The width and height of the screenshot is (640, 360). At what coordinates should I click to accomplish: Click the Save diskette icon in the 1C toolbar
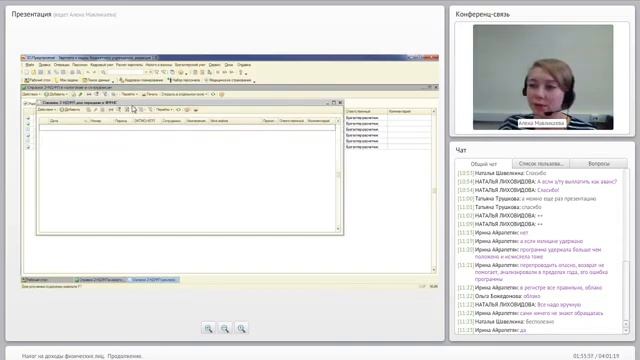click(40, 72)
